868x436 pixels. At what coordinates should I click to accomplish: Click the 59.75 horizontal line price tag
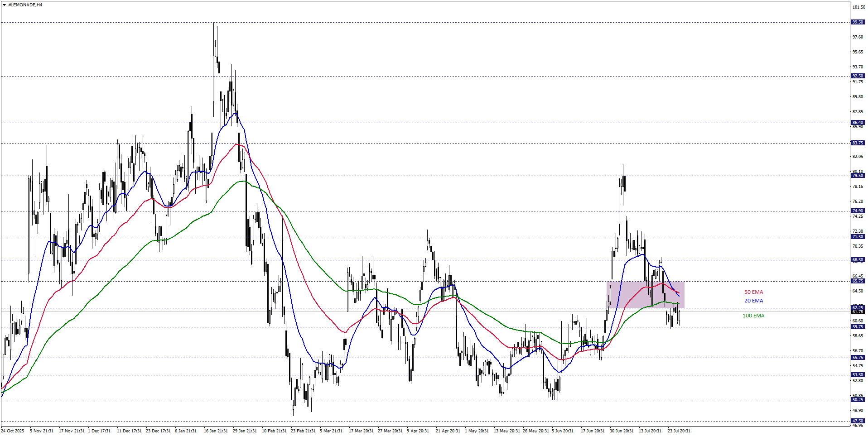pos(858,327)
